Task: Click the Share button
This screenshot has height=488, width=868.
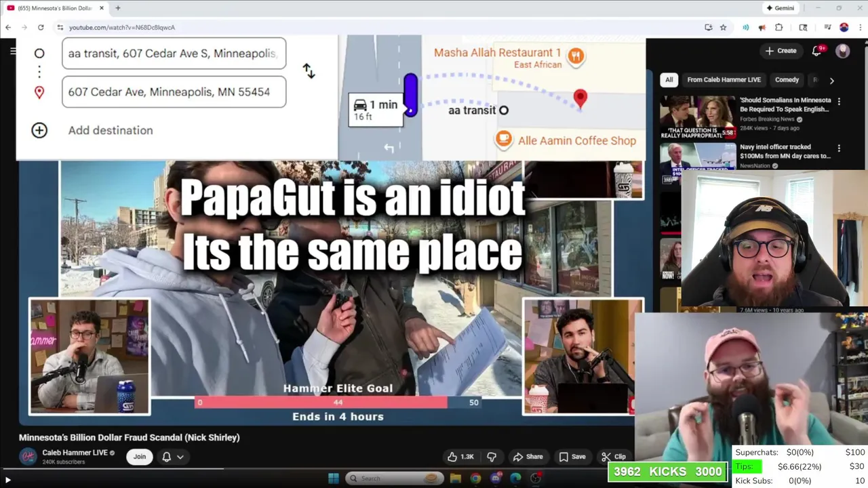Action: (528, 457)
